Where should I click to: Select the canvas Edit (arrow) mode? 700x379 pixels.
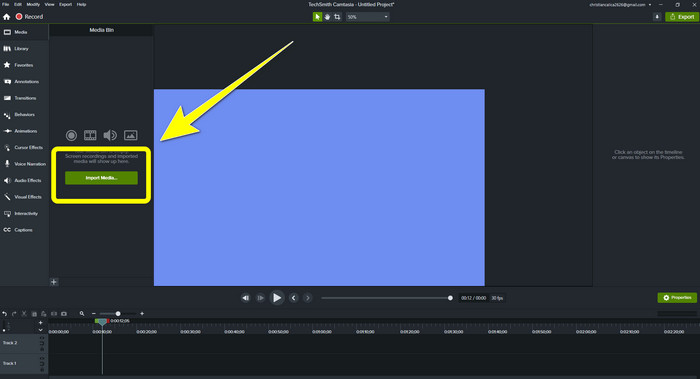[317, 17]
